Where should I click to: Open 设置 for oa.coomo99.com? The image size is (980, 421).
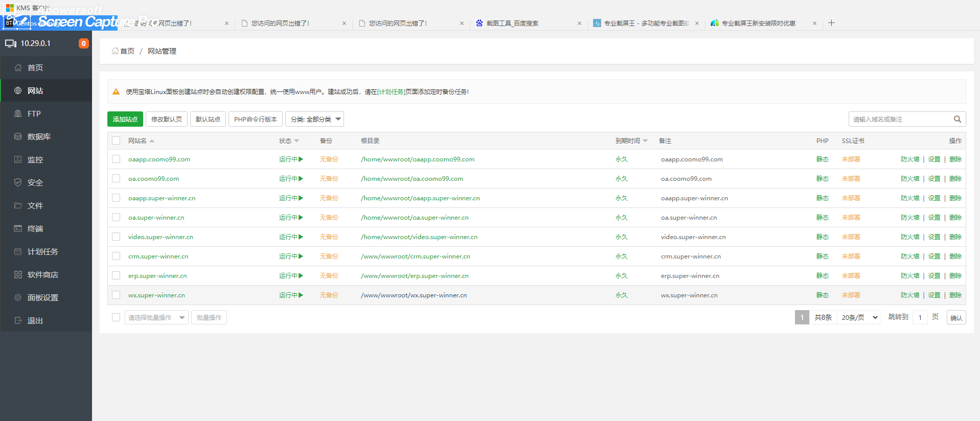pos(934,178)
